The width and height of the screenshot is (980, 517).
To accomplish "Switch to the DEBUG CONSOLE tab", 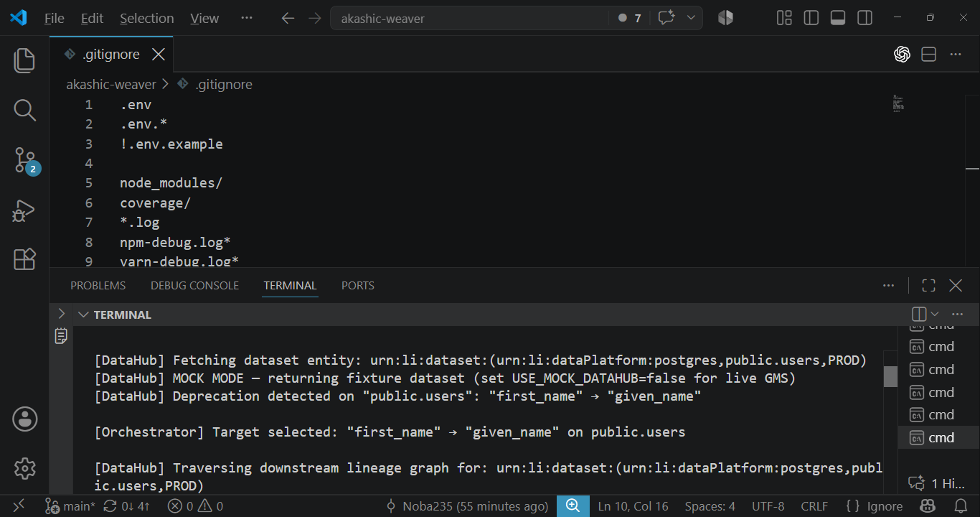I will (x=194, y=286).
